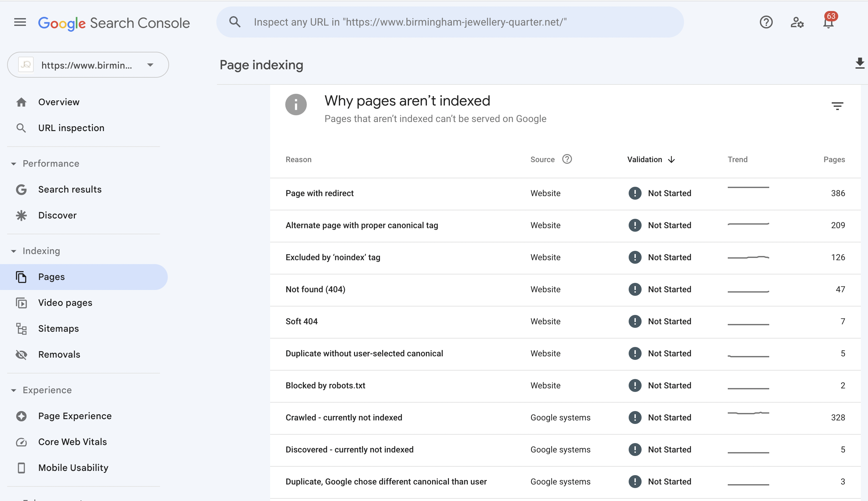Go to Overview in sidebar

click(x=84, y=102)
